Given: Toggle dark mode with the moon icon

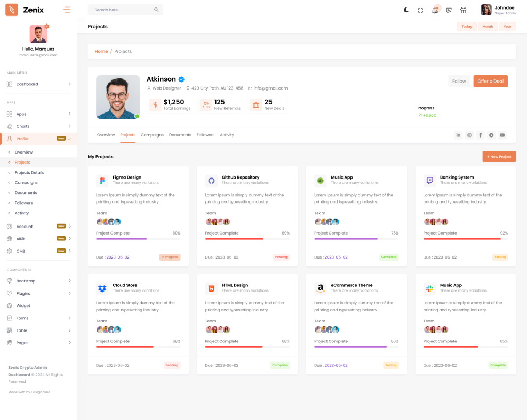Looking at the screenshot, I should (406, 10).
